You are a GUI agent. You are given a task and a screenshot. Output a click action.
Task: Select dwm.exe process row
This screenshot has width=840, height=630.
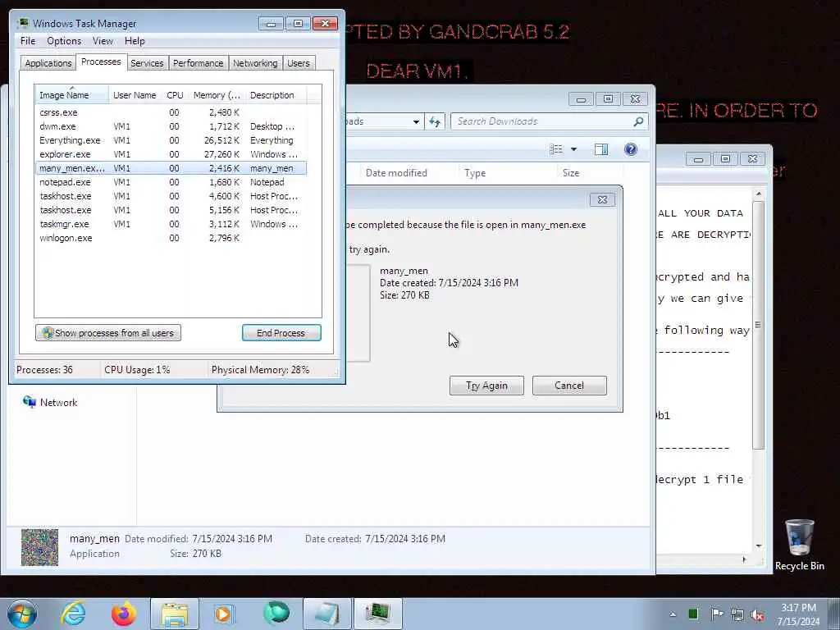coord(171,126)
